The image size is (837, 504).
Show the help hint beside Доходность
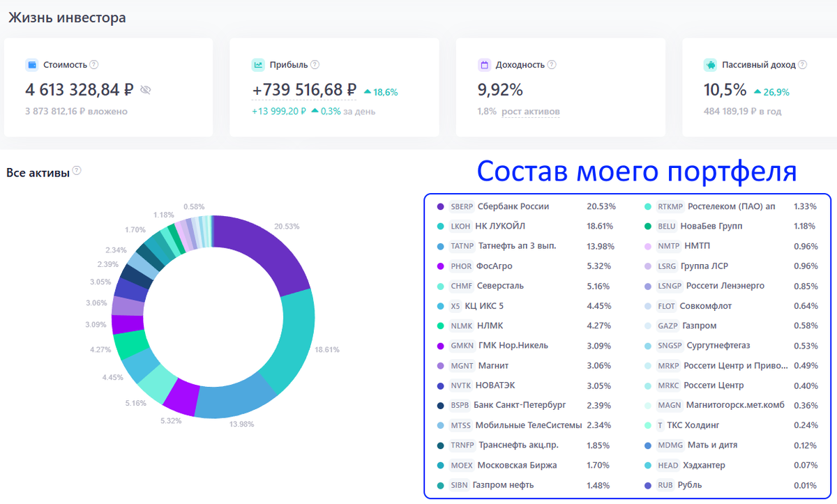tap(552, 65)
